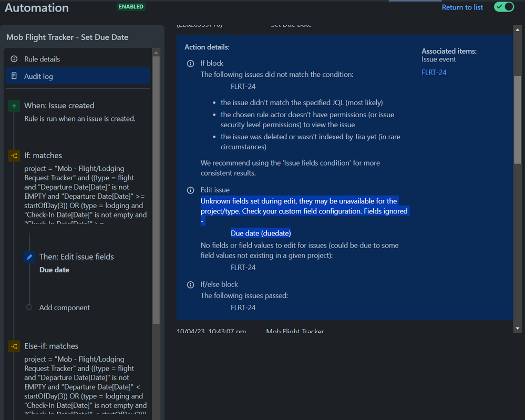Click the rule sidebar scrollbar thumb
The width and height of the screenshot is (525, 420).
(156, 190)
